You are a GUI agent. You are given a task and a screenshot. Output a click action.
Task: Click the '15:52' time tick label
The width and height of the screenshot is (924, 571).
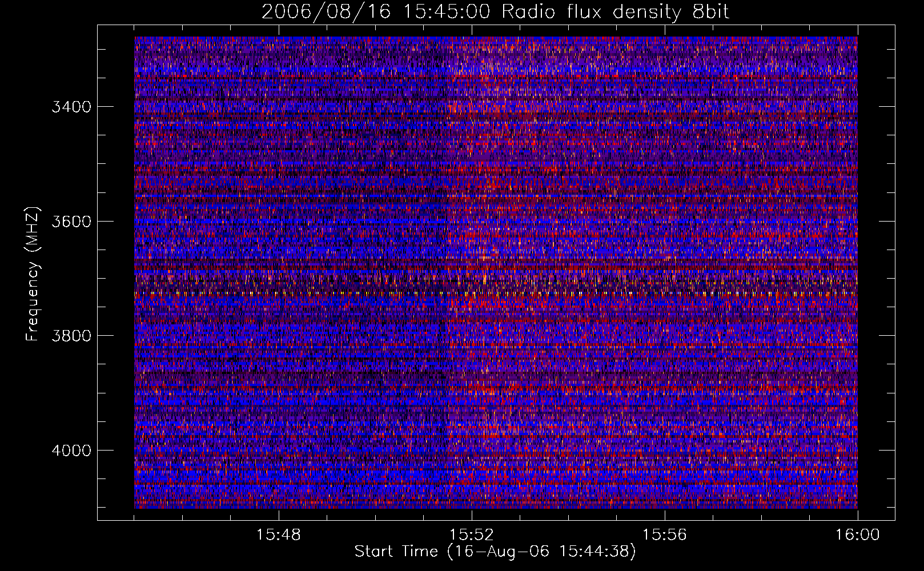click(x=472, y=535)
